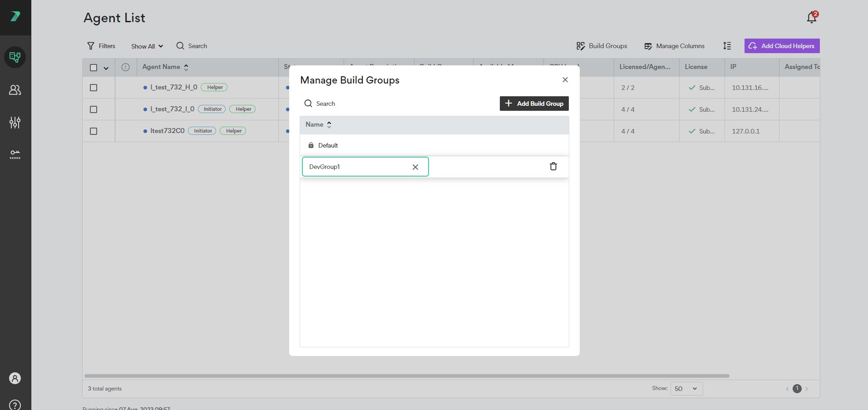Tick the checkbox for ltest732C0
Image resolution: width=868 pixels, height=410 pixels.
94,131
